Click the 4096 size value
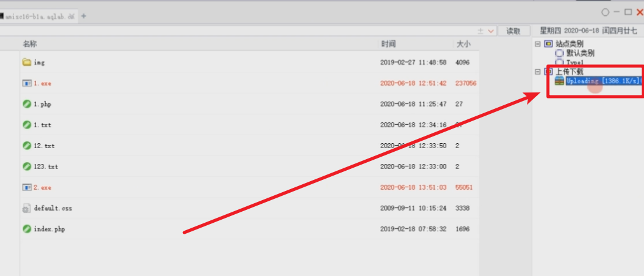Screen dimensions: 644x276 click(462, 62)
